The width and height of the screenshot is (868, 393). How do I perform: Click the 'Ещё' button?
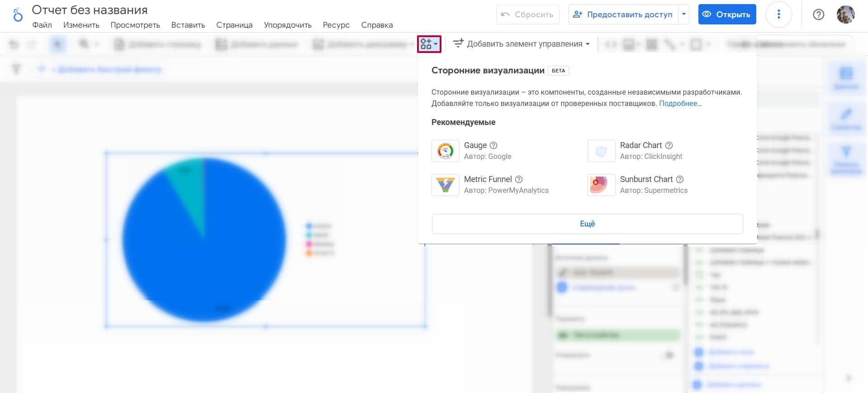point(587,224)
